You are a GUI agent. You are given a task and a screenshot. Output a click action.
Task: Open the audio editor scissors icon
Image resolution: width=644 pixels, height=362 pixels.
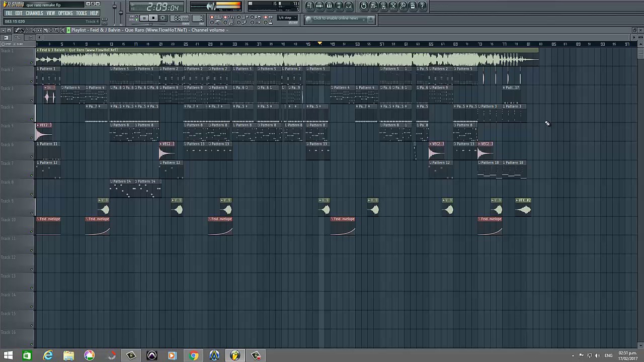pos(393,6)
